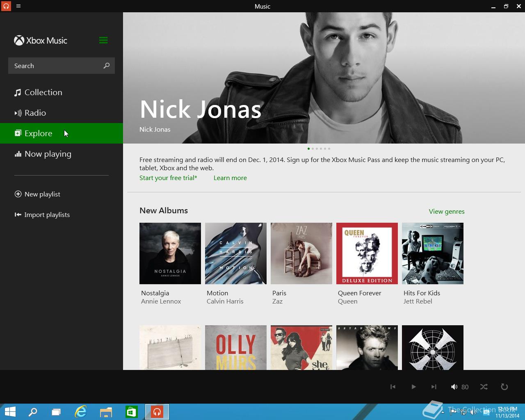Image resolution: width=525 pixels, height=420 pixels.
Task: Click the 'Zaz' artist name
Action: tap(277, 301)
